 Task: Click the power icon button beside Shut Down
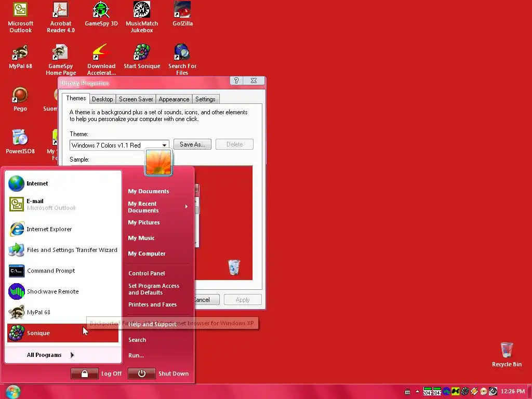142,374
